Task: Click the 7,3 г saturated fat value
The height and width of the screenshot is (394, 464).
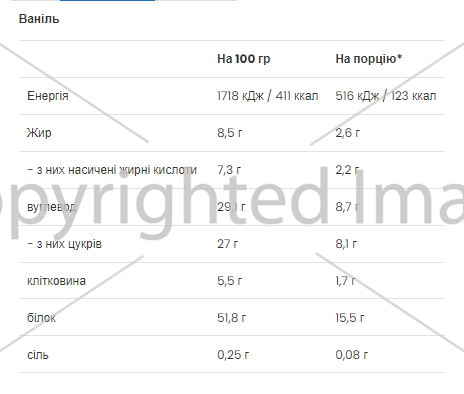Action: tap(229, 170)
